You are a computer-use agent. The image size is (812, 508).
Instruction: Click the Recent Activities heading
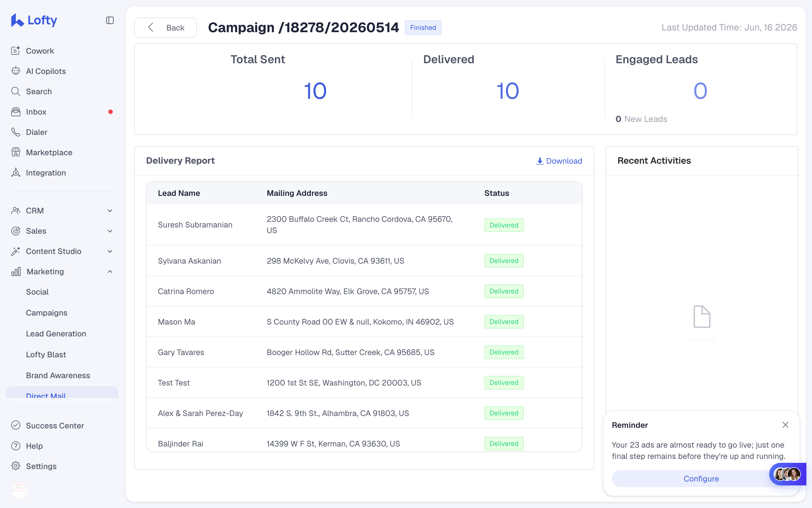[654, 161]
